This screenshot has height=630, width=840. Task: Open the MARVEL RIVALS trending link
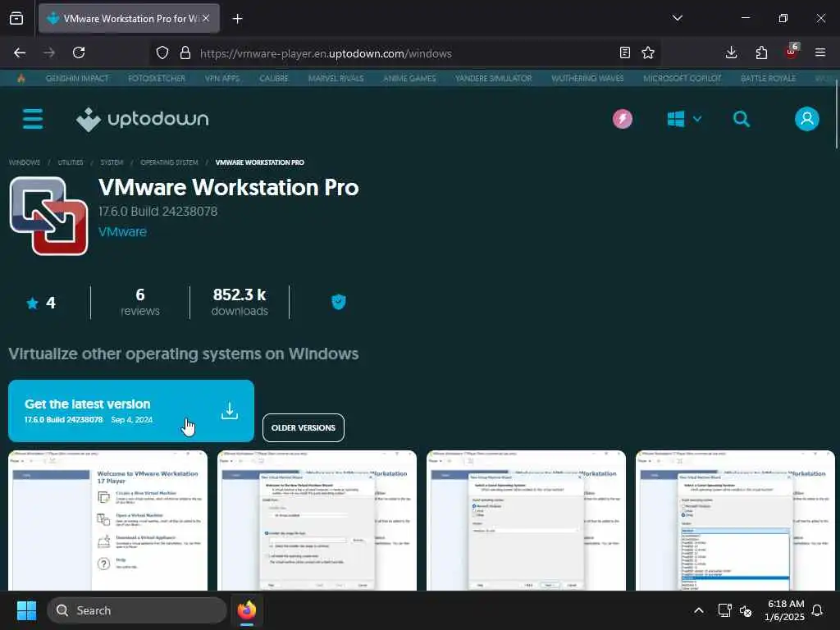click(x=336, y=78)
